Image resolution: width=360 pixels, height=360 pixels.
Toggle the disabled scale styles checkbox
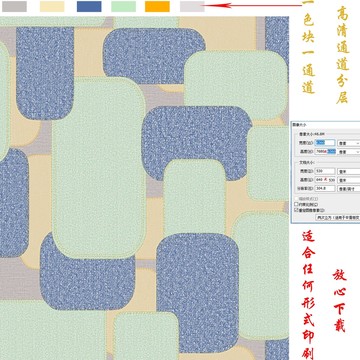tap(296, 199)
